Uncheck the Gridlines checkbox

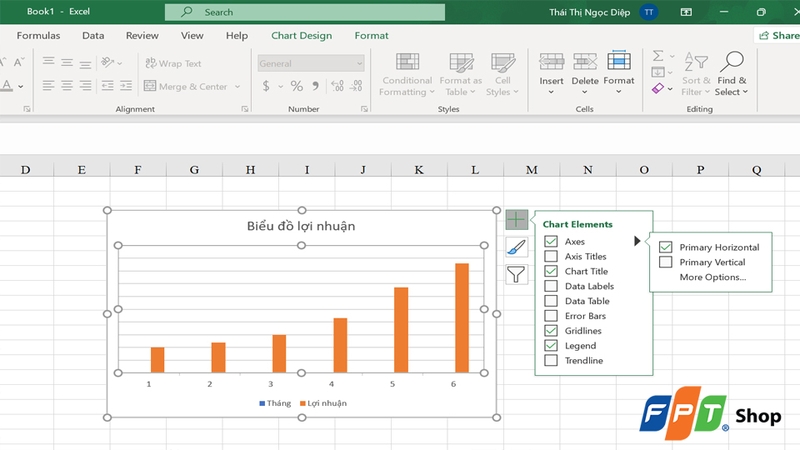[551, 330]
